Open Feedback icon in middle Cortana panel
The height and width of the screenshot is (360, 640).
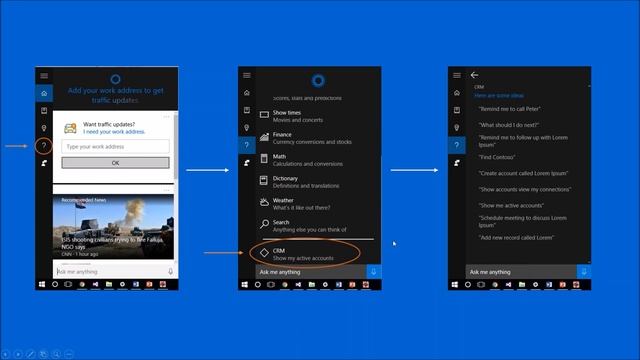[x=247, y=163]
